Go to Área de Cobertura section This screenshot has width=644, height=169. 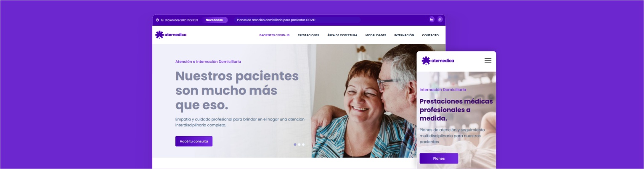pos(342,35)
